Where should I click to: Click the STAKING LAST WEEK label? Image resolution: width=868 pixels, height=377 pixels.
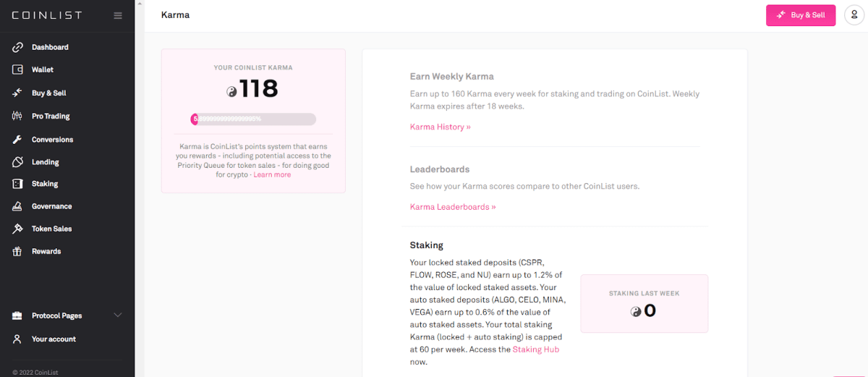tap(644, 293)
